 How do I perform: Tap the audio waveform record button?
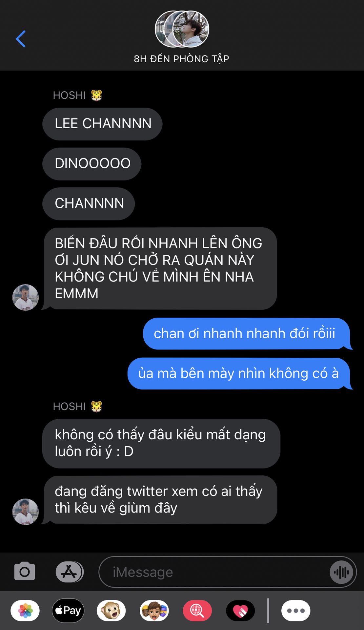342,572
